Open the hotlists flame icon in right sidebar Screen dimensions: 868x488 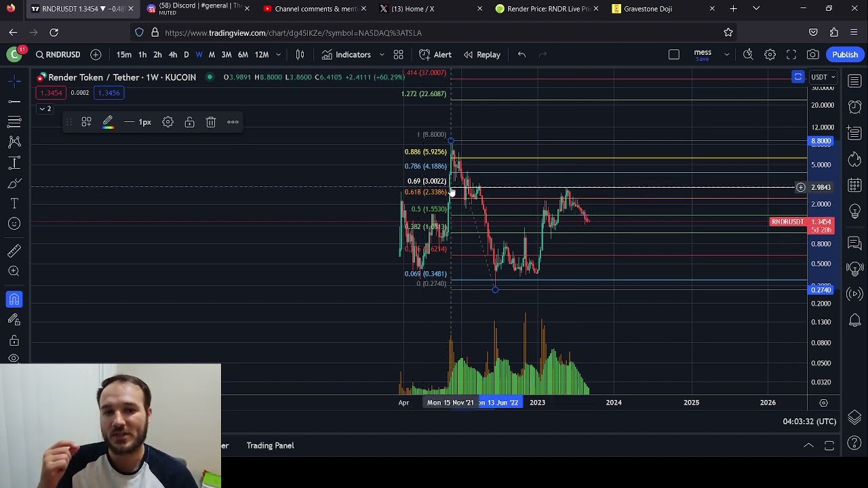(x=854, y=159)
